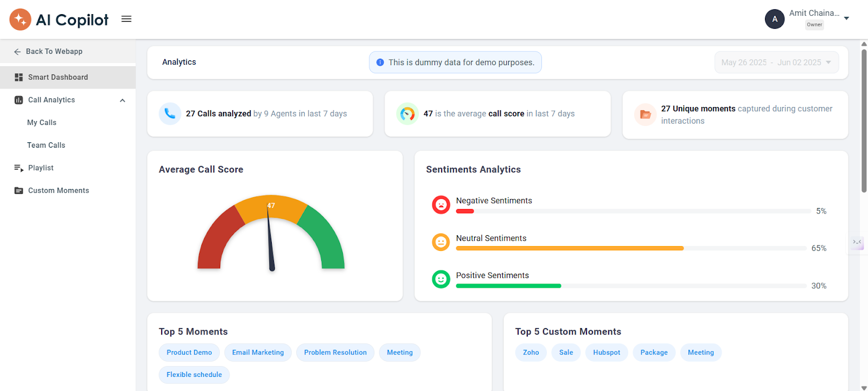Click the Neutral Sentiments face icon

tap(441, 242)
